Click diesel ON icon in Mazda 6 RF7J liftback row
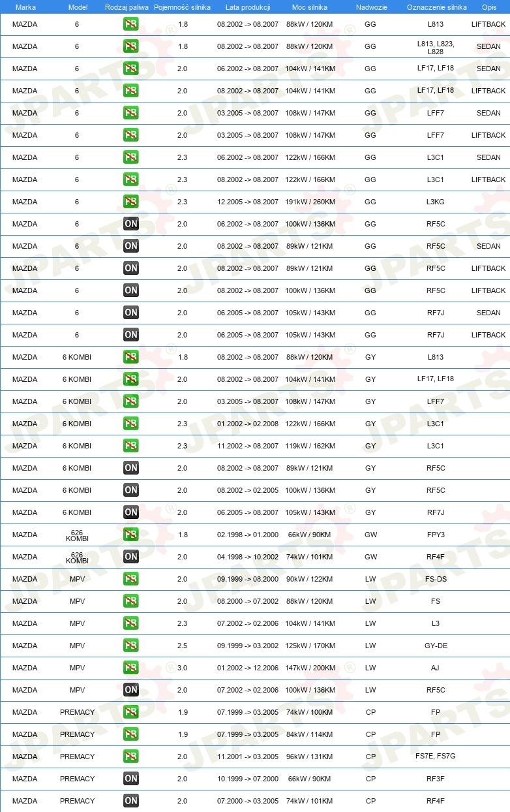This screenshot has height=812, width=510. [131, 335]
